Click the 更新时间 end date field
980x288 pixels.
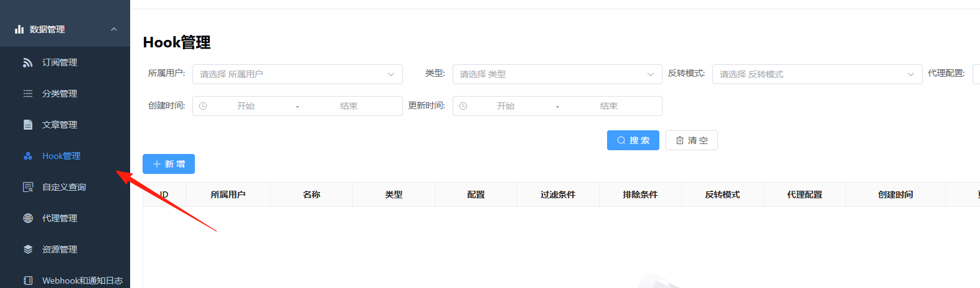[x=609, y=106]
